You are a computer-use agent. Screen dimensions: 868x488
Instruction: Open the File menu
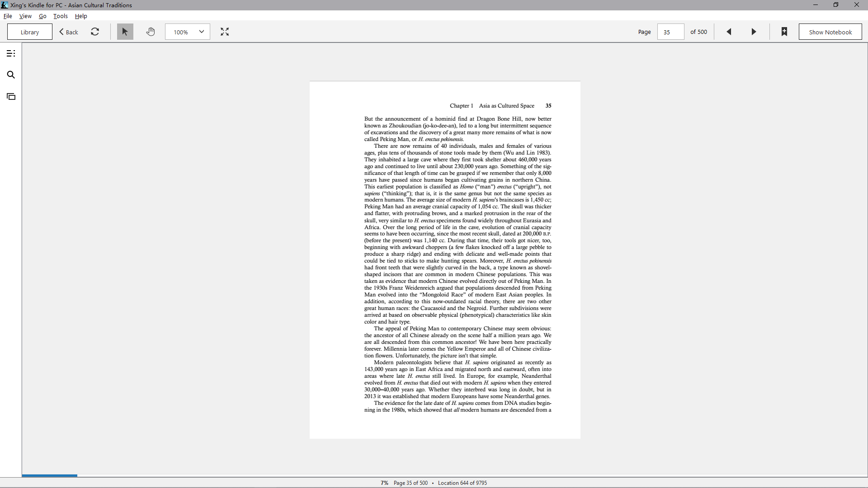tap(8, 16)
